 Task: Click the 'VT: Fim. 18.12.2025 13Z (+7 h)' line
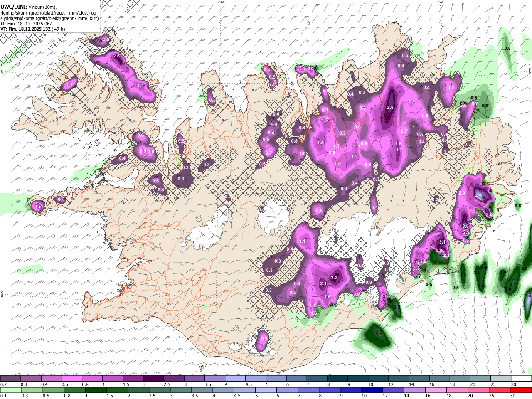[x=32, y=29]
